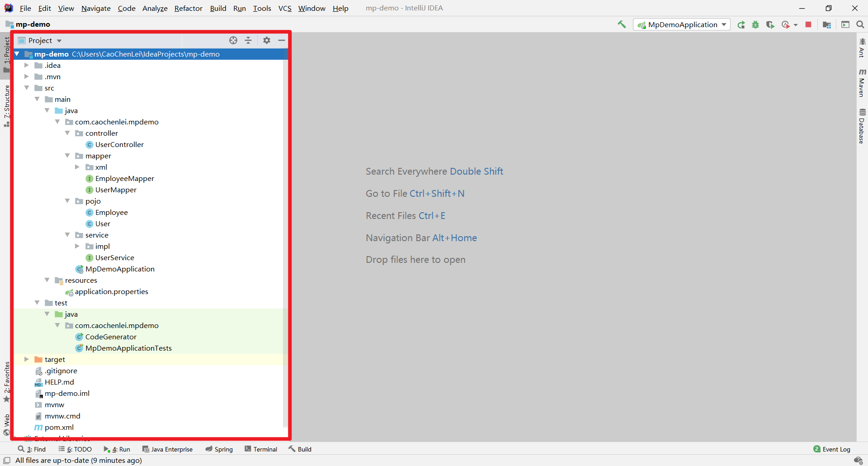Select MpDemoApplicationTests class

[128, 348]
